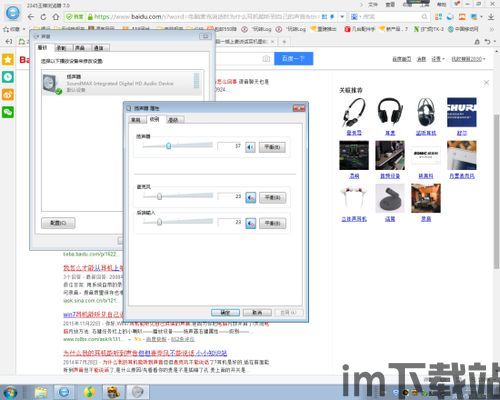Open the Settings dropdown in Baidu header
The height and width of the screenshot is (400, 500).
click(438, 59)
